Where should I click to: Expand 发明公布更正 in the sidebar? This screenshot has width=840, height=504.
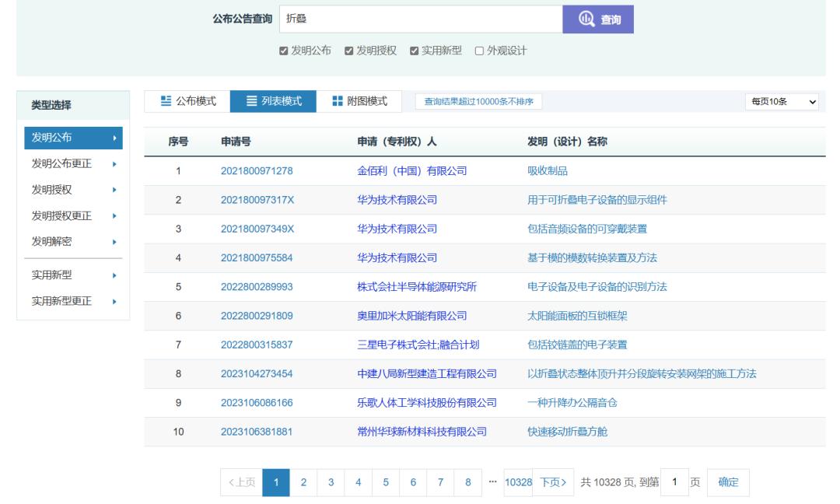pos(73,164)
